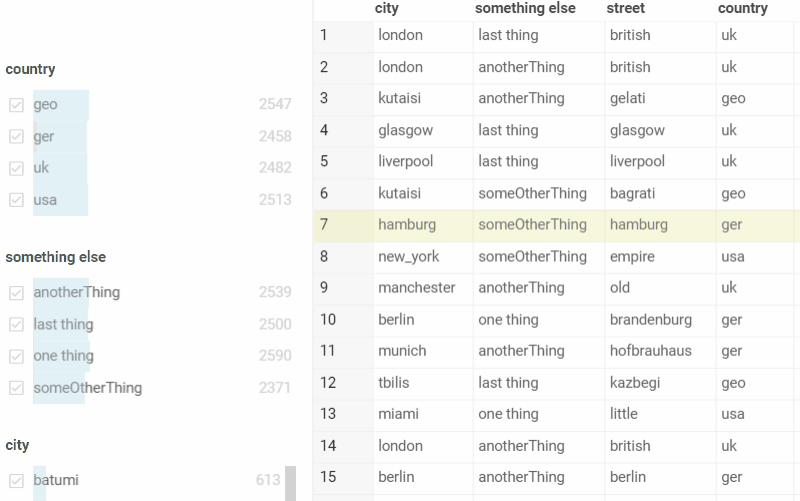The height and width of the screenshot is (501, 800).
Task: Click the street column header
Action: tap(625, 8)
